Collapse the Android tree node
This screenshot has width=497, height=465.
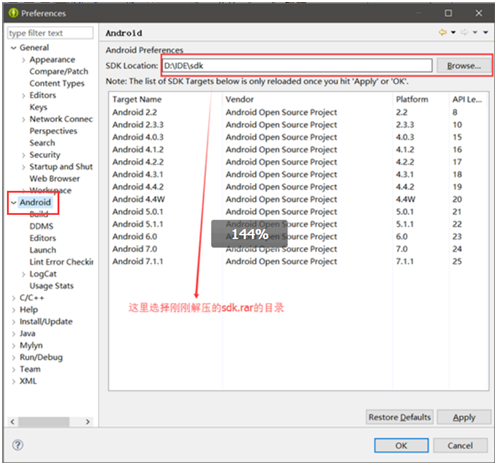click(x=14, y=202)
